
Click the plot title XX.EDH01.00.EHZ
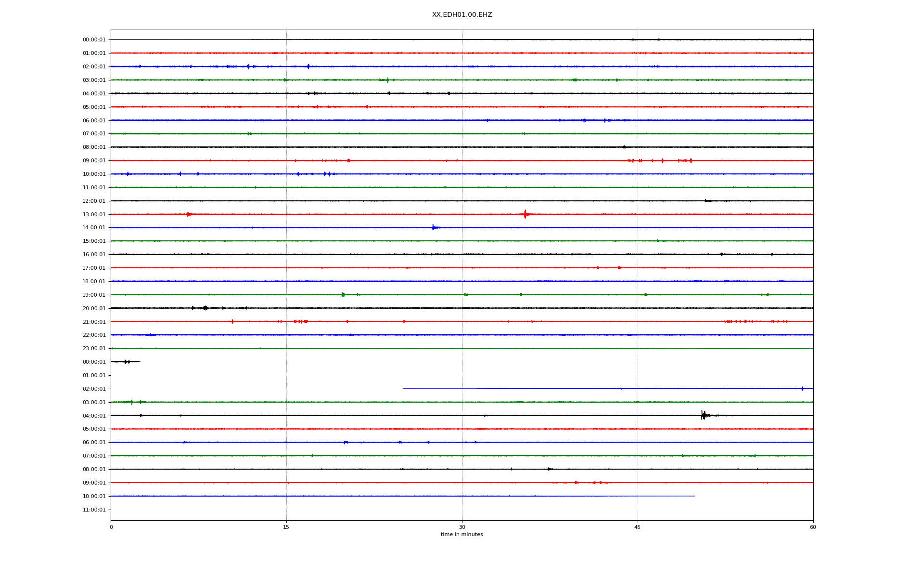(x=462, y=15)
